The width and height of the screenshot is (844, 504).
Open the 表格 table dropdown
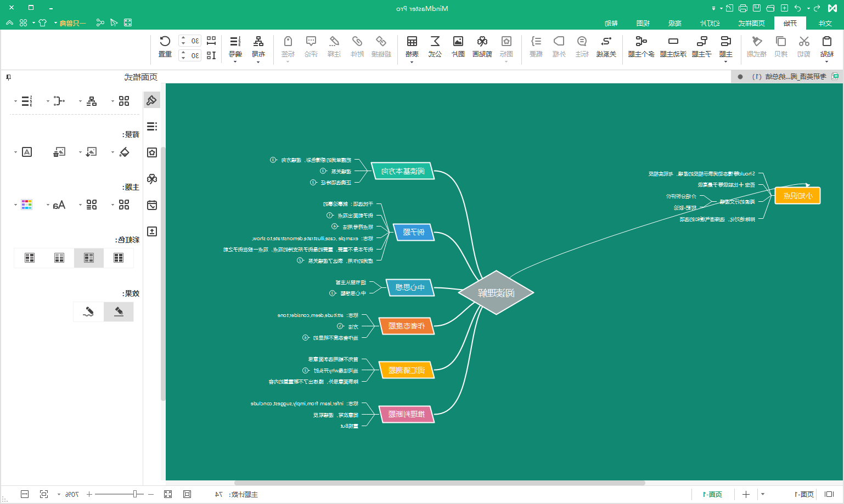coord(412,61)
